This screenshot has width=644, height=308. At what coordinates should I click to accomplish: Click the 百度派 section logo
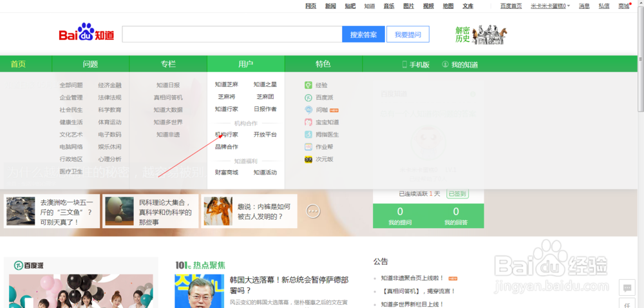(29, 265)
